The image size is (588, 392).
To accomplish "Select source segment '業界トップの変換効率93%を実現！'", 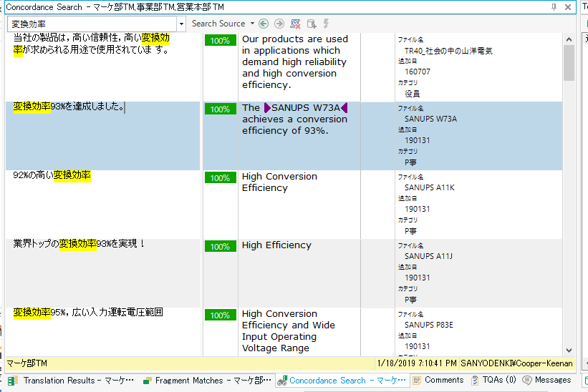I will pyautogui.click(x=79, y=244).
